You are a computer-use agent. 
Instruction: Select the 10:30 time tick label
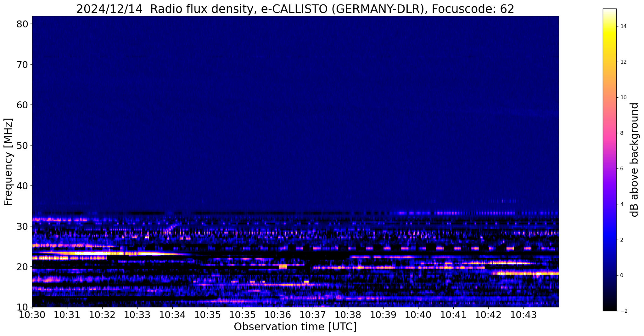[x=32, y=315]
